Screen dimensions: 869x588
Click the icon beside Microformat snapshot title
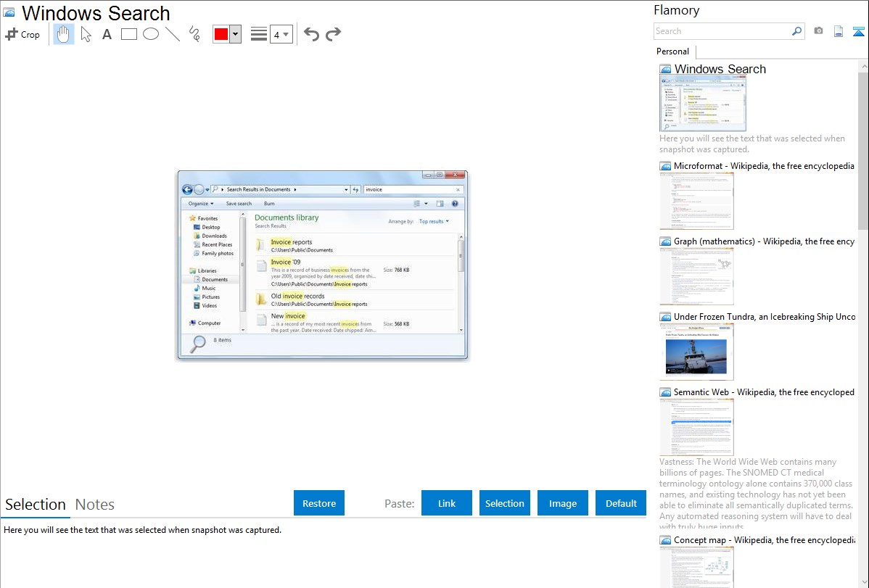tap(665, 166)
